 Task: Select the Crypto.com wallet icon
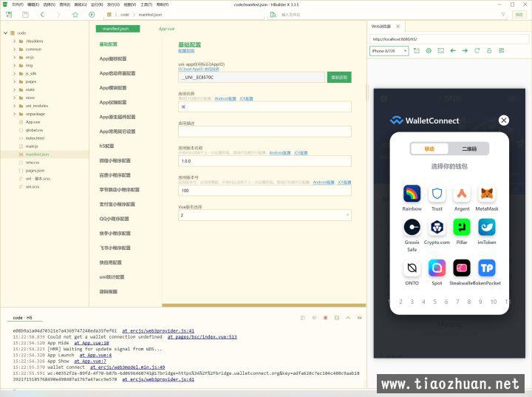click(437, 227)
